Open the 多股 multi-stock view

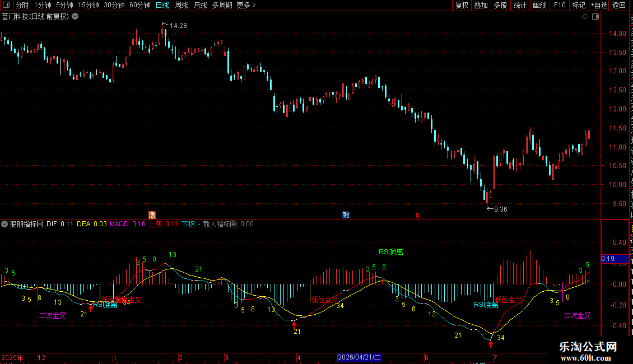coord(501,5)
